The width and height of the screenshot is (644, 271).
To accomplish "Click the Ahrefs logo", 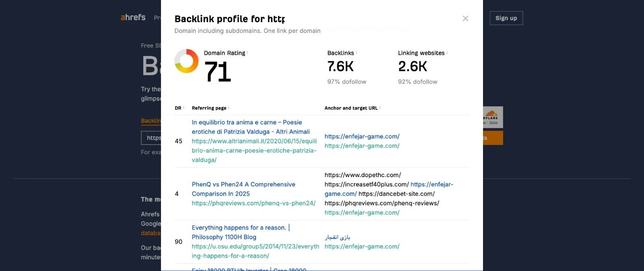I will click(x=133, y=18).
